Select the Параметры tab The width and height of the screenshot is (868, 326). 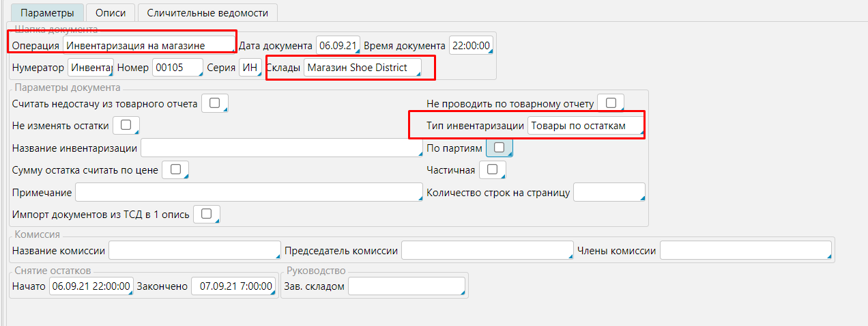coord(48,13)
